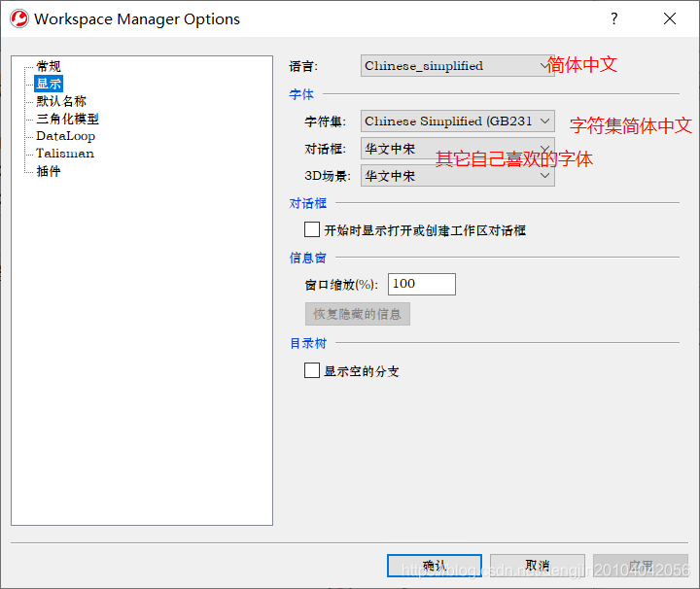
Task: Click the help question mark button
Action: click(x=614, y=18)
